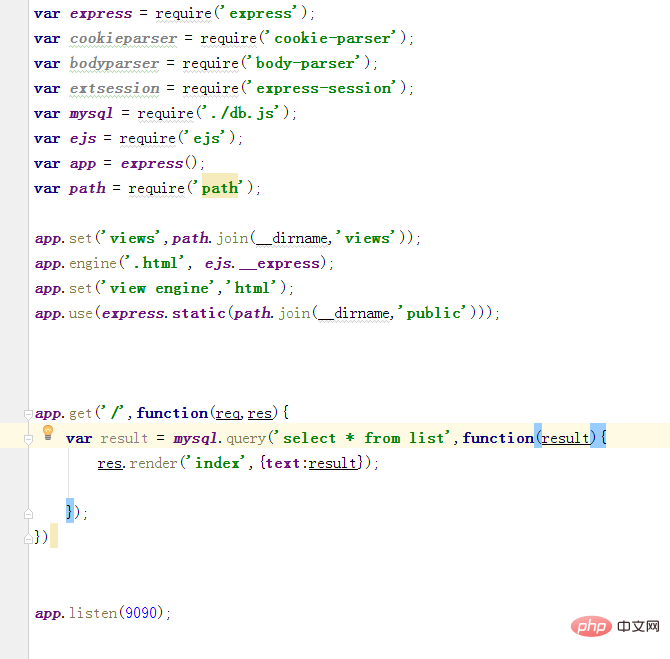Click the cookieparser variable name

point(123,38)
